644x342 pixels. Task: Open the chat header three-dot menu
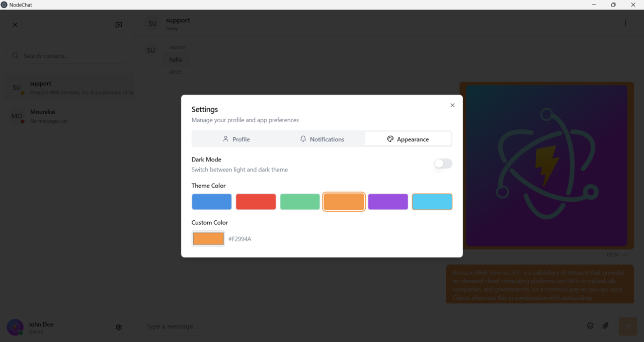pos(625,23)
